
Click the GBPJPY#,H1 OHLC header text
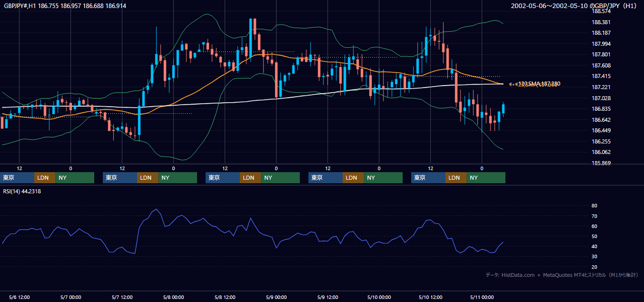65,6
